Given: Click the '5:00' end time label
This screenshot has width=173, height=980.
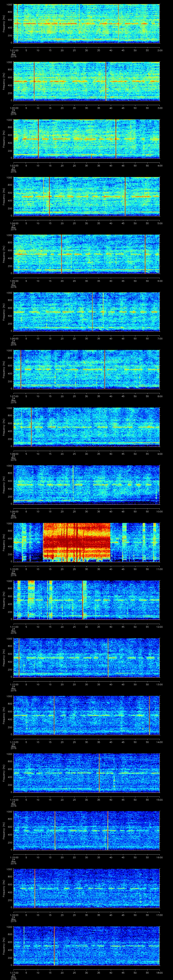Looking at the screenshot, I should (160, 223).
